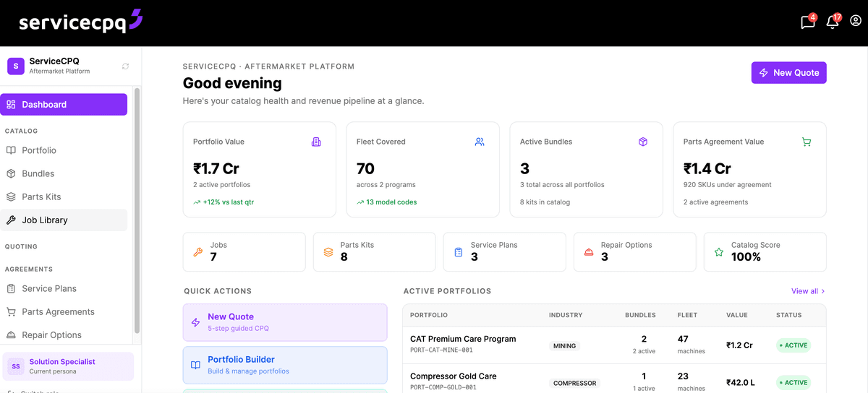
Task: Click the INDUSTRY column header
Action: pos(566,315)
